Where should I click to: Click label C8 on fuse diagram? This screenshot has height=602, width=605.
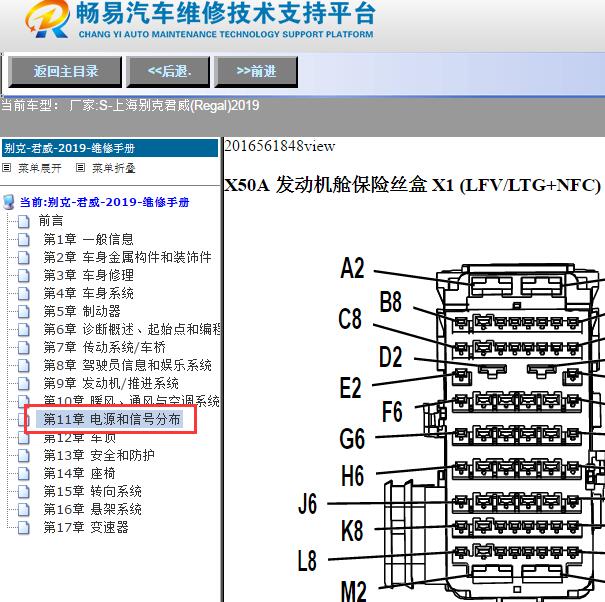[x=350, y=319]
